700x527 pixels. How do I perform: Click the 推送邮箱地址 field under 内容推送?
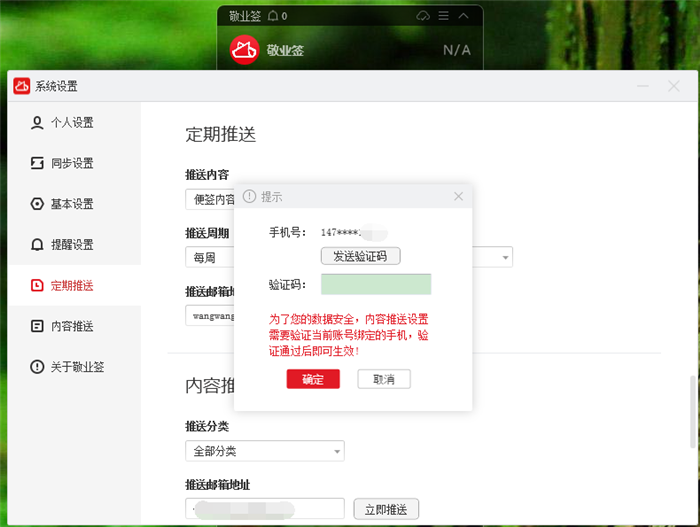265,509
